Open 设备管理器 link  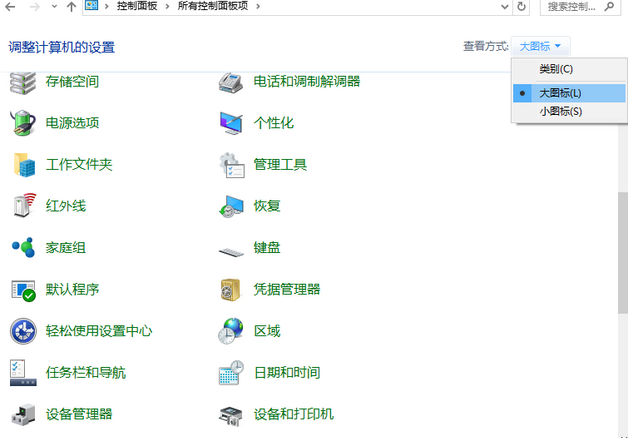click(x=79, y=414)
